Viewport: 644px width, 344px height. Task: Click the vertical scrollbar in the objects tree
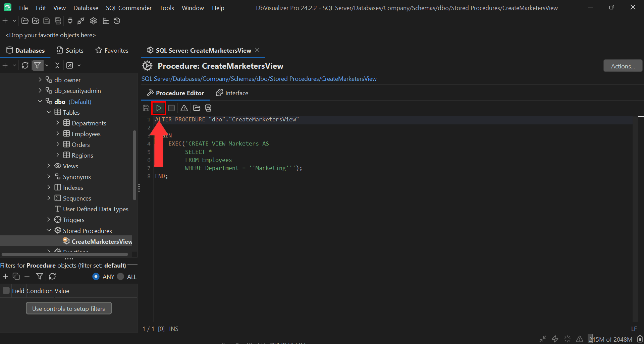135,164
